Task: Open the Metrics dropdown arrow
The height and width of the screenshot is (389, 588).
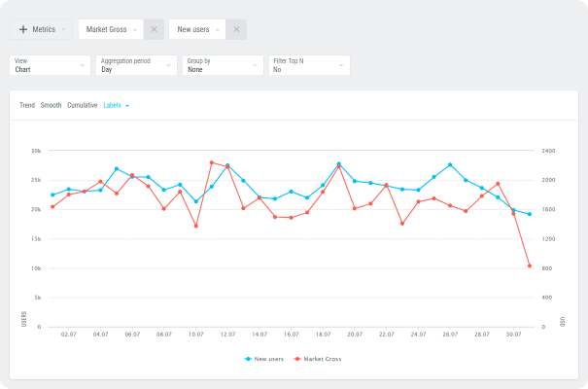Action: (x=63, y=29)
